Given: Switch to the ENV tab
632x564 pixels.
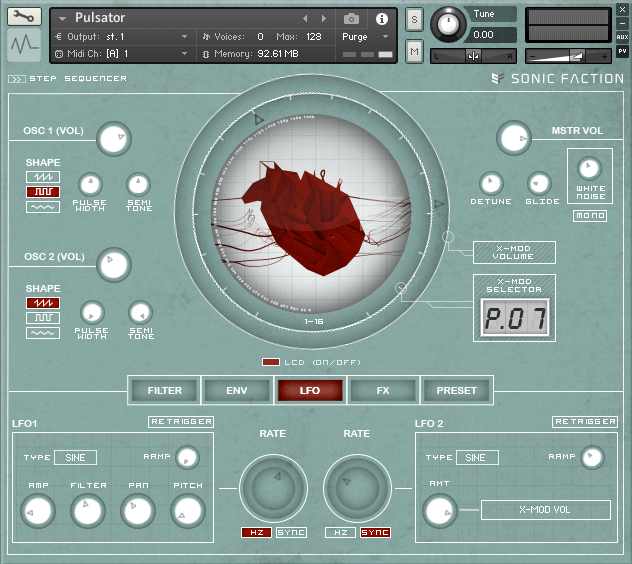Looking at the screenshot, I should pos(237,390).
